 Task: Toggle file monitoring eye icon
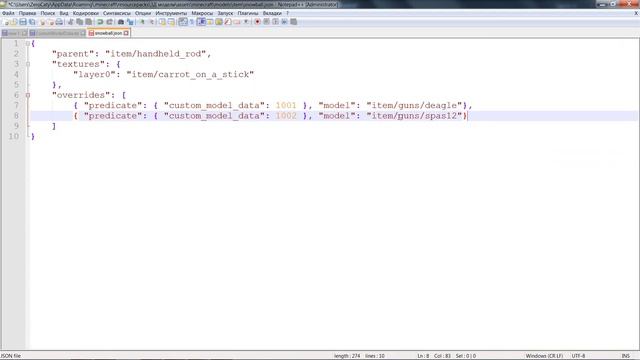246,22
